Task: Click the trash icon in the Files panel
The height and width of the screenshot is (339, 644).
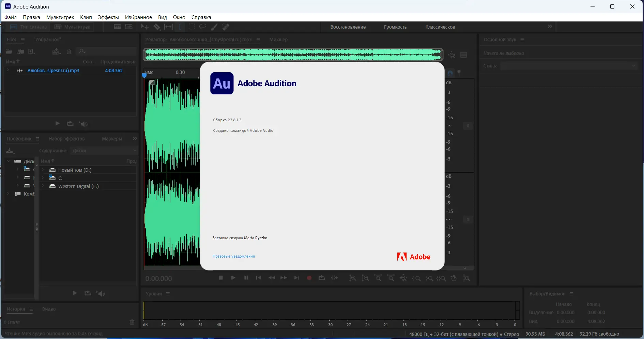Action: click(x=69, y=51)
